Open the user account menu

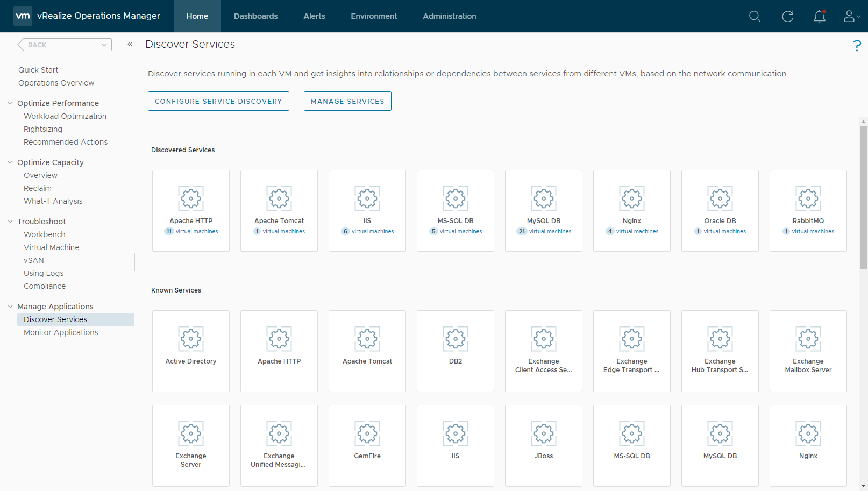tap(850, 16)
